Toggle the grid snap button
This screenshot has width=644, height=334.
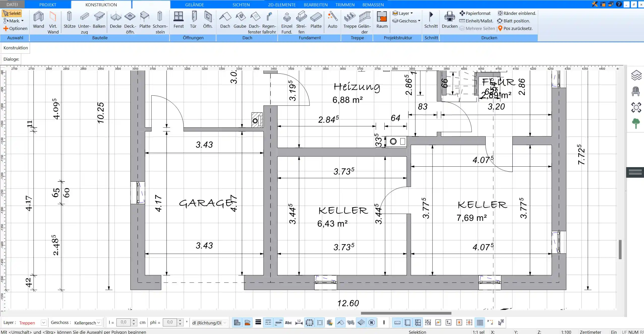point(480,322)
